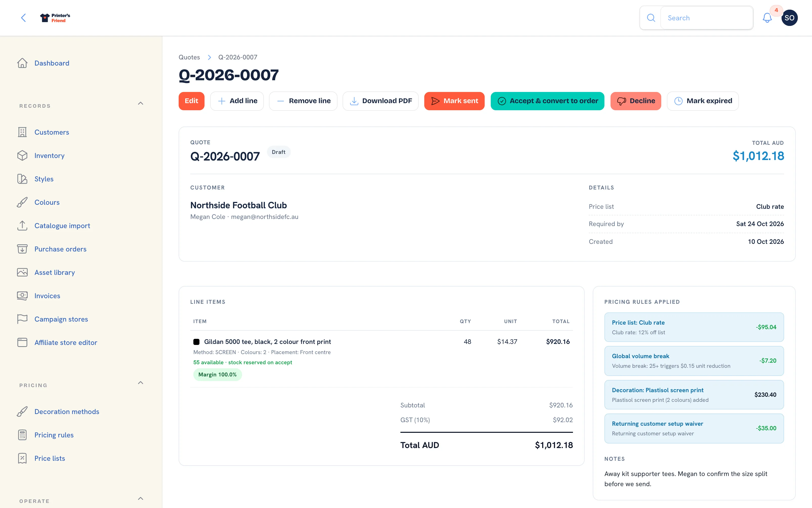Open the notifications bell

[767, 18]
